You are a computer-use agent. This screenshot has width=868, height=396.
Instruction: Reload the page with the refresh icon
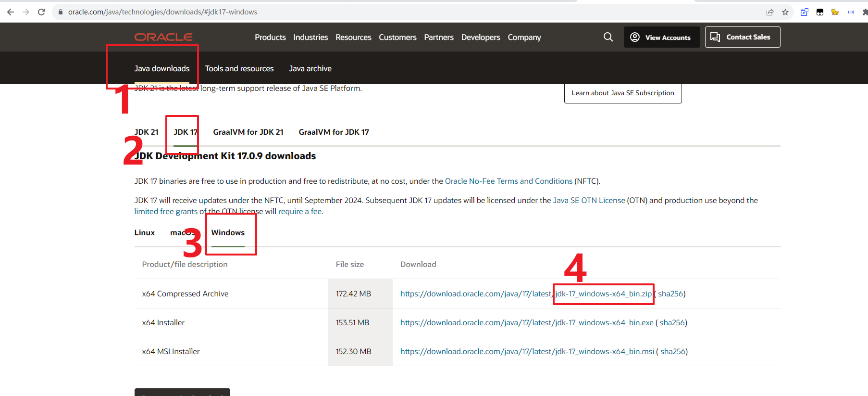[41, 12]
